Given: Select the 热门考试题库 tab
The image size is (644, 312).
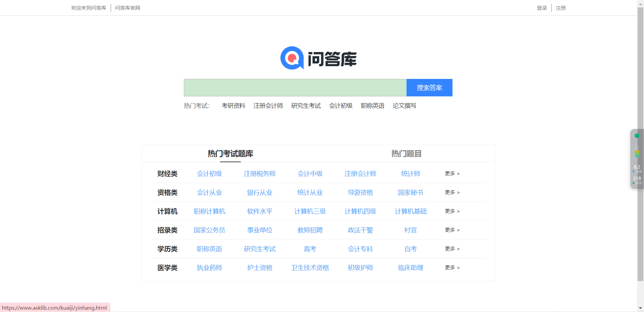Looking at the screenshot, I should 230,154.
